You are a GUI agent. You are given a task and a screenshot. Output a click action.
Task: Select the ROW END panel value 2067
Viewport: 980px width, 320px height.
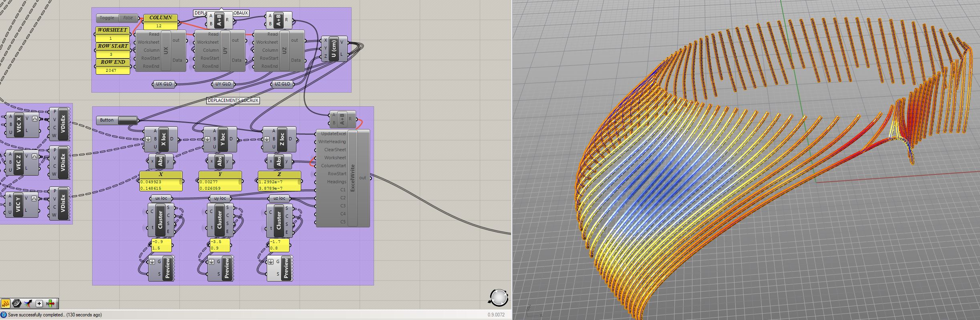pos(113,67)
